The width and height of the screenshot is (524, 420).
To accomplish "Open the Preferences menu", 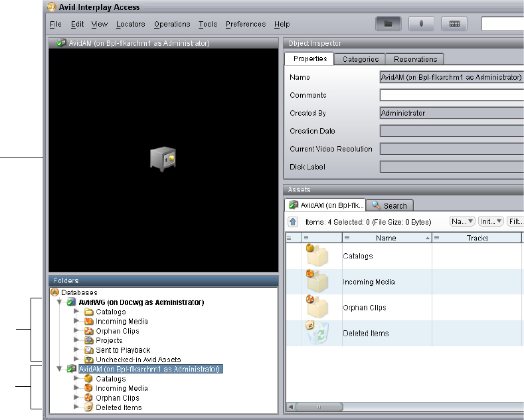I will tap(246, 24).
